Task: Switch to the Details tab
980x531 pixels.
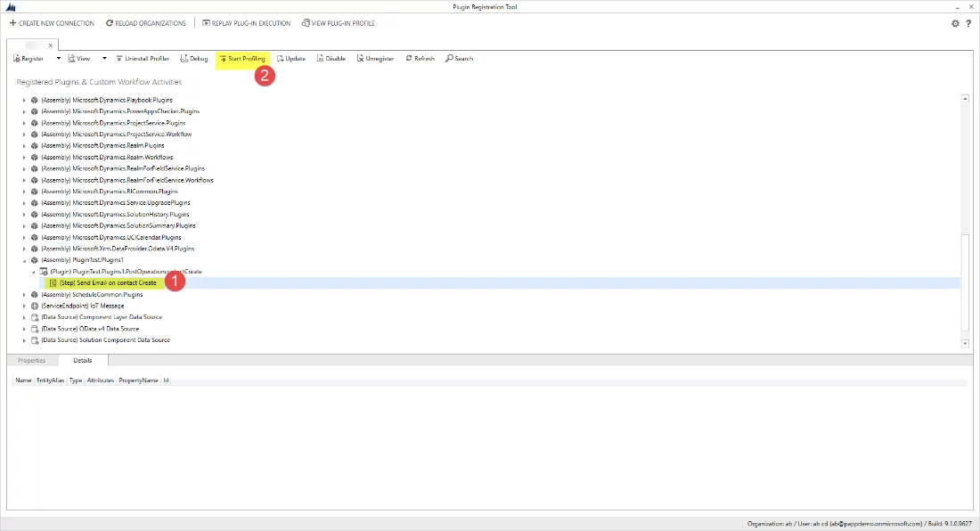Action: click(x=83, y=361)
